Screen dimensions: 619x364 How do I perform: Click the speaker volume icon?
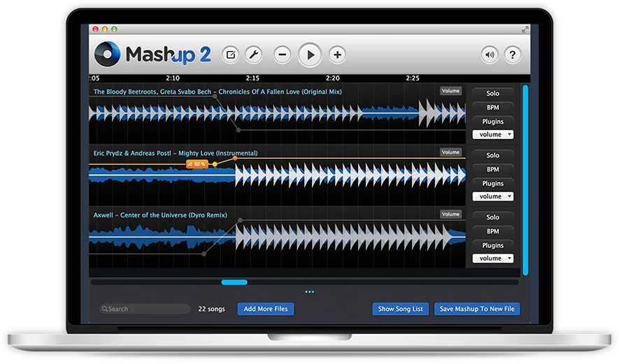tap(490, 54)
